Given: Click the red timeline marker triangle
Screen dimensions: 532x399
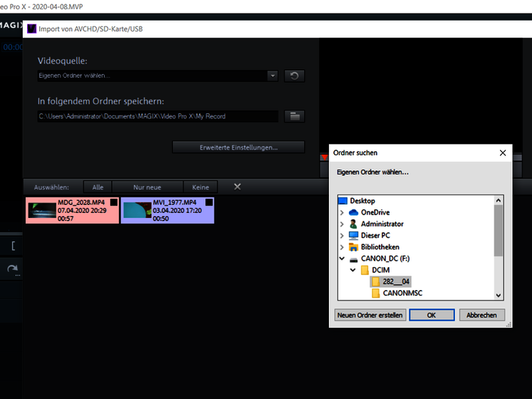Looking at the screenshot, I should click(324, 157).
